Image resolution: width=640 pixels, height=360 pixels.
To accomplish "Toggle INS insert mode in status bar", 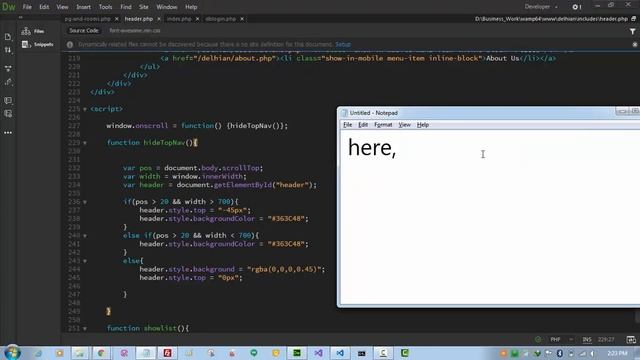I will [587, 339].
